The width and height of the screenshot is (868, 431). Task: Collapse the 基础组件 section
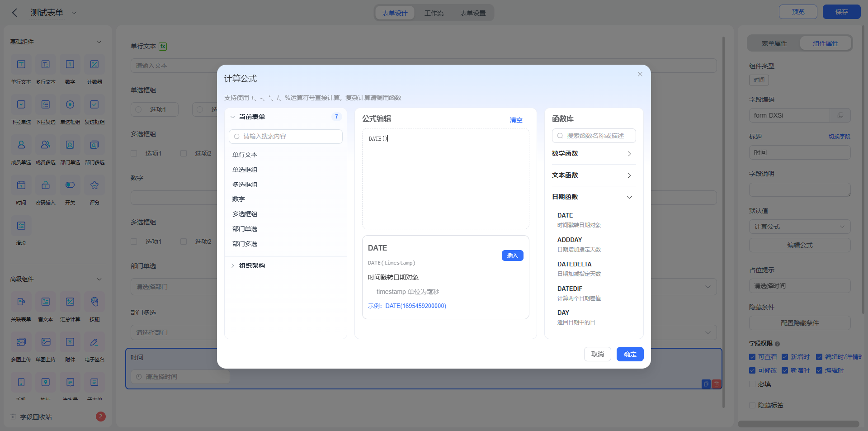tap(99, 42)
